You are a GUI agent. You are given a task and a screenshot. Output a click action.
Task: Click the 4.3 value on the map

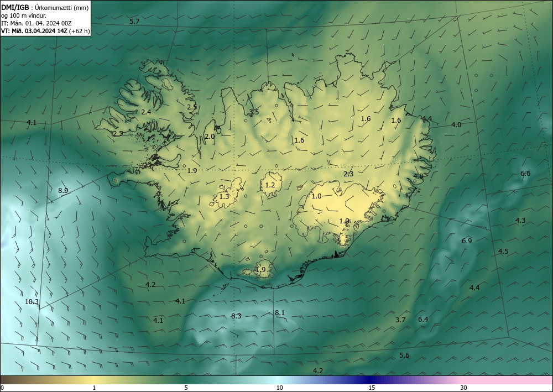point(520,220)
